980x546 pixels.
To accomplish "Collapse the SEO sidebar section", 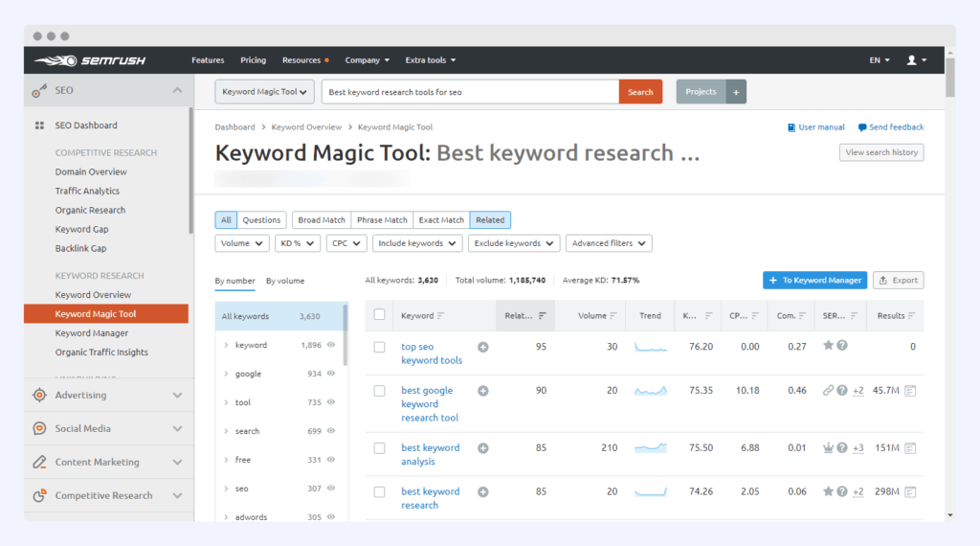I will (x=177, y=91).
